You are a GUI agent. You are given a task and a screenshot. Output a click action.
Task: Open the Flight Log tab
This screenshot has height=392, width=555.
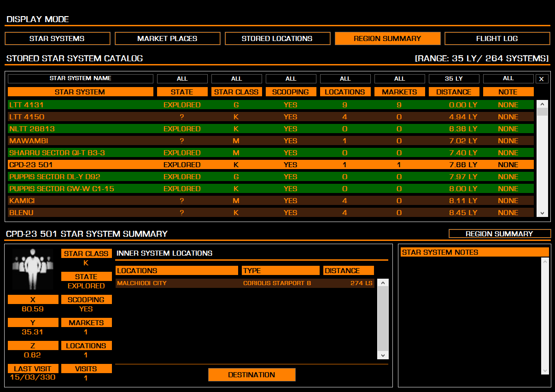pos(497,38)
